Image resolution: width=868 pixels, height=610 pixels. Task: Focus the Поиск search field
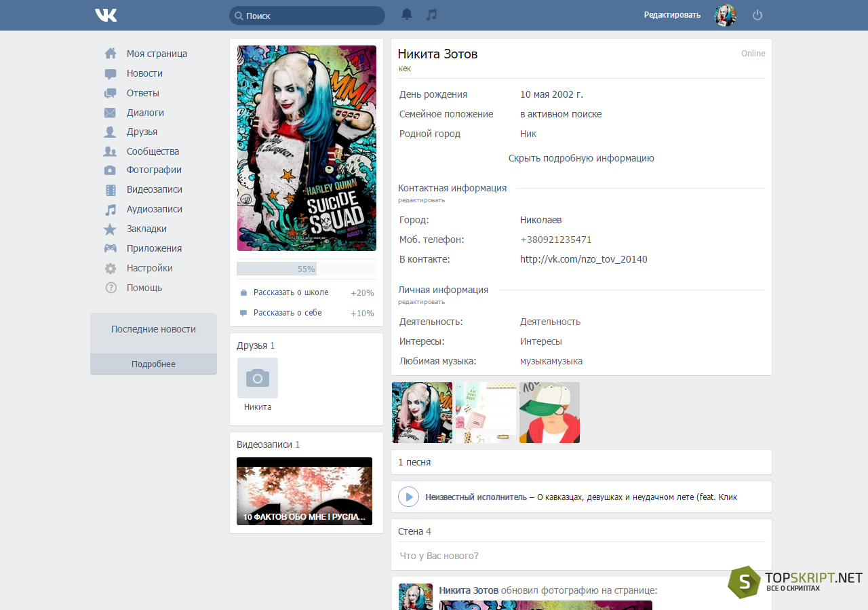(x=307, y=16)
